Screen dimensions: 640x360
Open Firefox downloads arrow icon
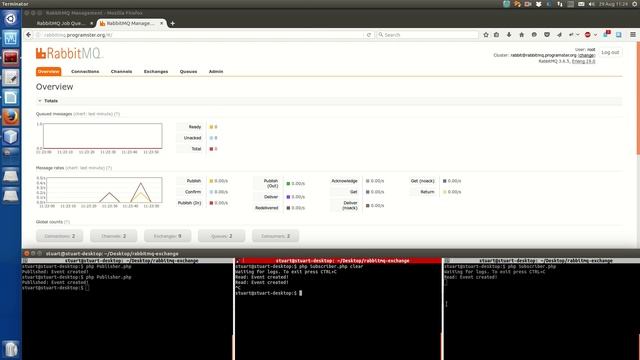pyautogui.click(x=509, y=35)
